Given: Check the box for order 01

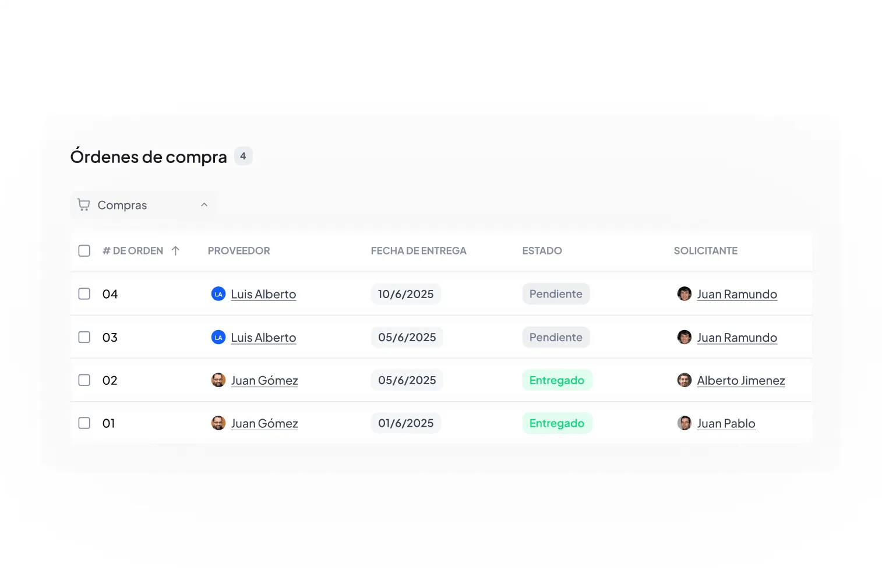Looking at the screenshot, I should 84,423.
